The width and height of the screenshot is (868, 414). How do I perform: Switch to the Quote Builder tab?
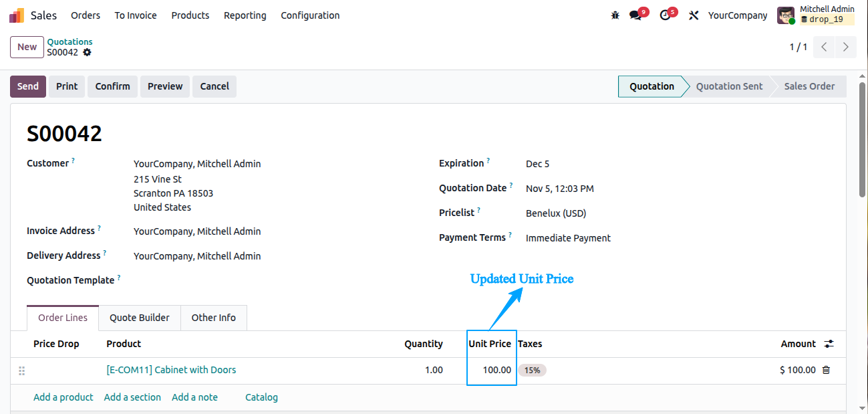pyautogui.click(x=140, y=318)
